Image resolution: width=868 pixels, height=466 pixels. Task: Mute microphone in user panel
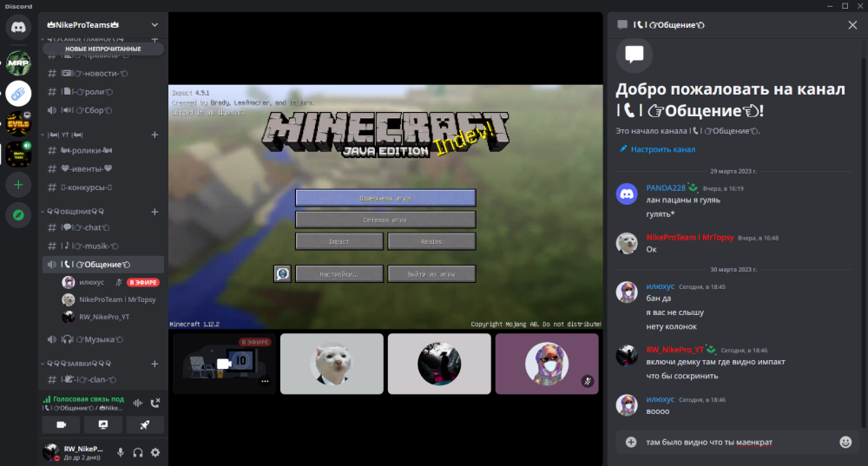coord(120,452)
